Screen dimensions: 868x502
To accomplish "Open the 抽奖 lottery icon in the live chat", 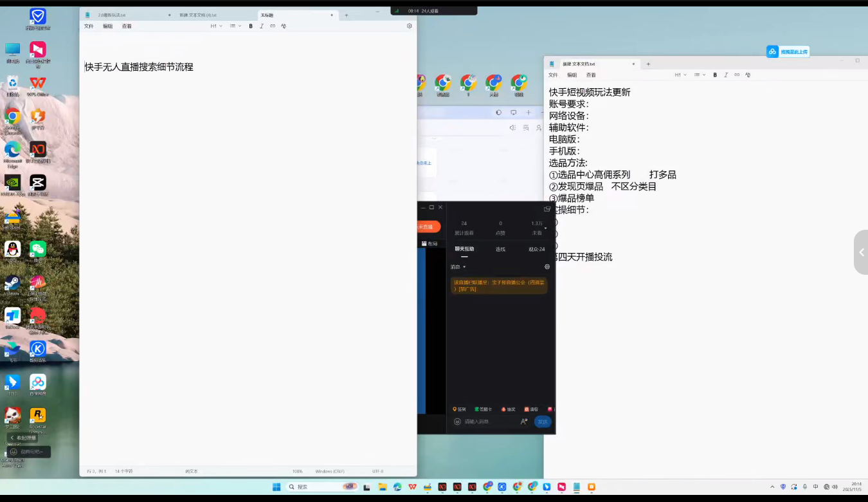I will coord(509,409).
